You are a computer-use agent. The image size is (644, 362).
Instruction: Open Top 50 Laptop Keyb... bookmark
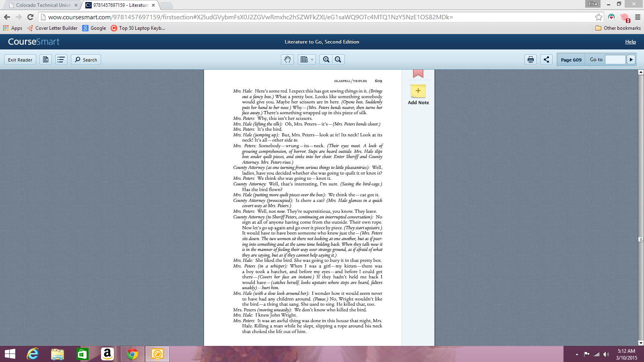pos(138,28)
